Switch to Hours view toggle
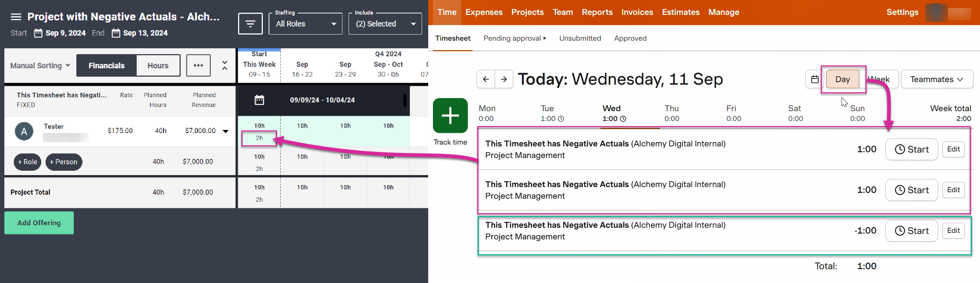Screen dimensions: 980x283 point(158,65)
